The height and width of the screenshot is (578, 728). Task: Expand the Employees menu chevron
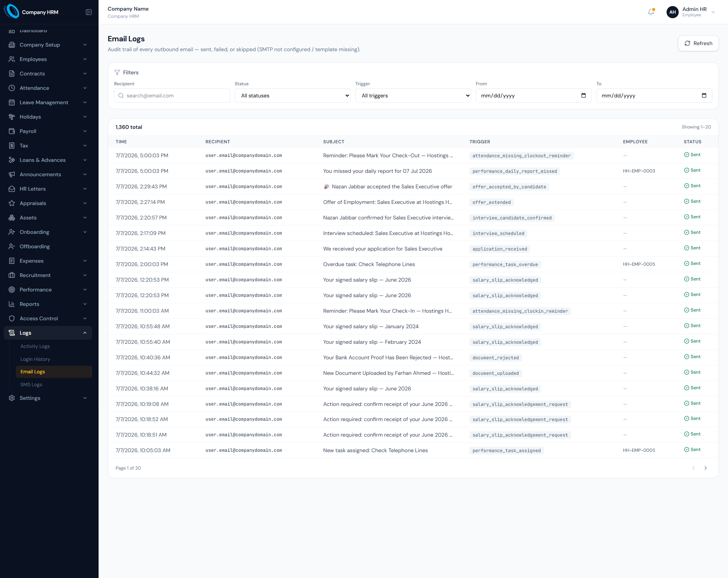point(85,59)
